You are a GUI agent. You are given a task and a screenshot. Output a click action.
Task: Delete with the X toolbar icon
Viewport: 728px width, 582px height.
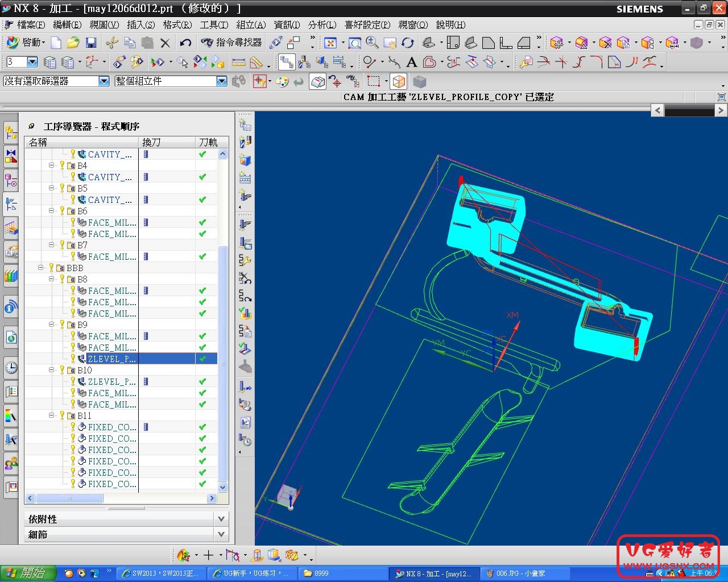click(x=165, y=43)
